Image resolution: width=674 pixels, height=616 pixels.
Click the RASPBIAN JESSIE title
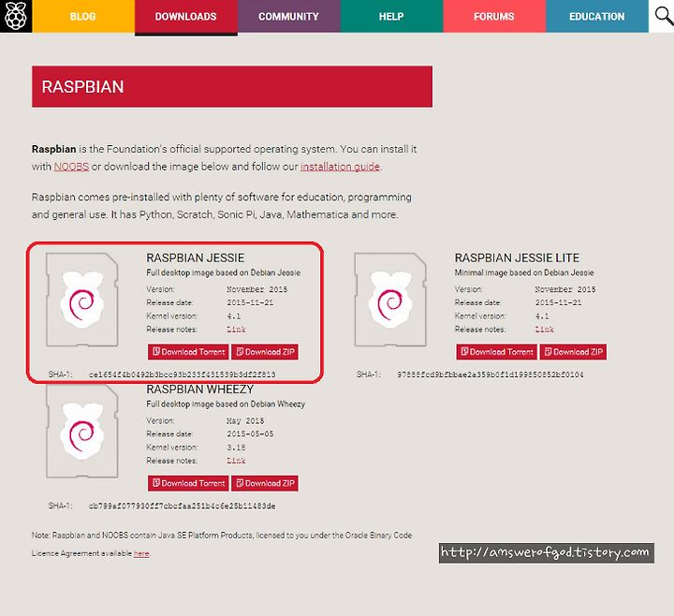pyautogui.click(x=195, y=257)
